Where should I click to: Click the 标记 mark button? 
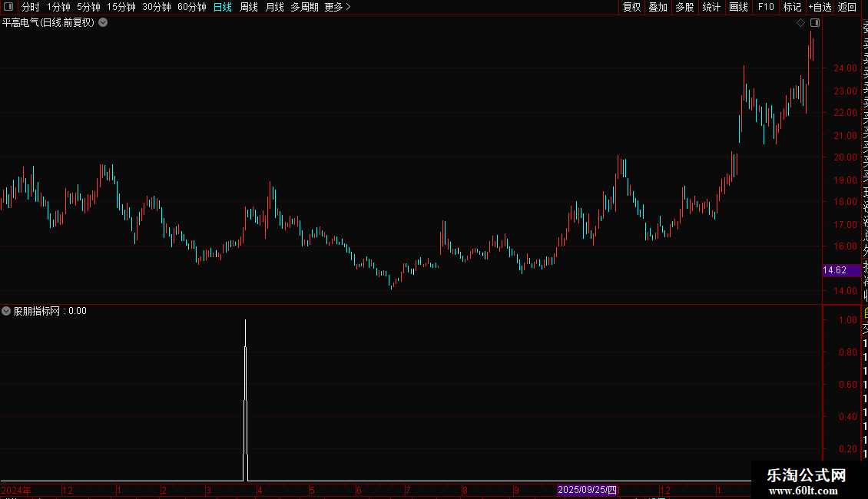point(792,7)
